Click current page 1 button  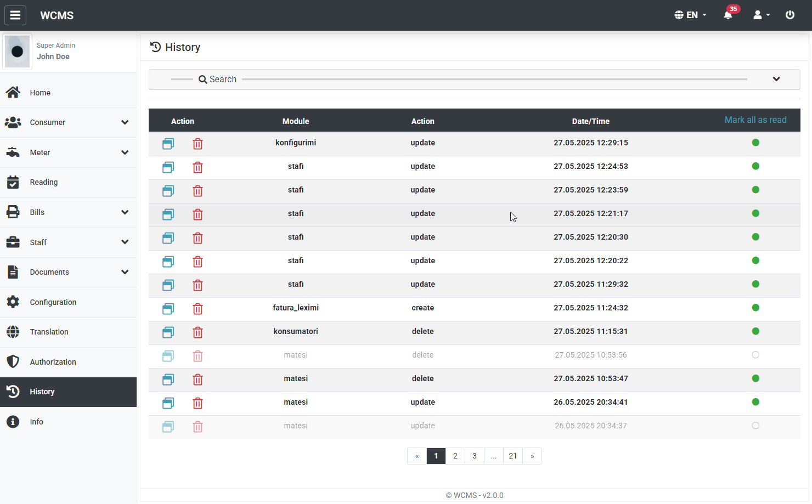tap(436, 456)
